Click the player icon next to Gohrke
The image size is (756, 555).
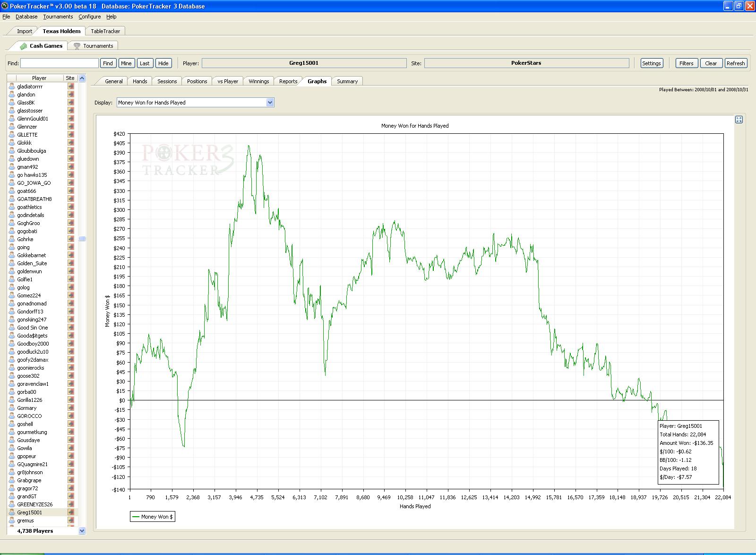[x=12, y=239]
